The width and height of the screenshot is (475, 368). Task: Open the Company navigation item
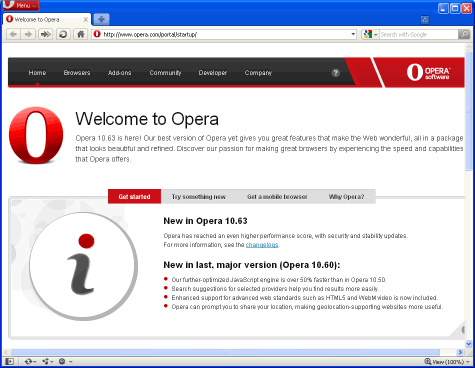click(258, 73)
